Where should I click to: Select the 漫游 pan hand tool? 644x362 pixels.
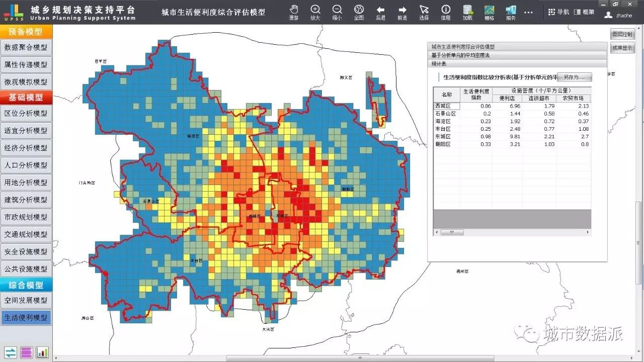point(294,12)
